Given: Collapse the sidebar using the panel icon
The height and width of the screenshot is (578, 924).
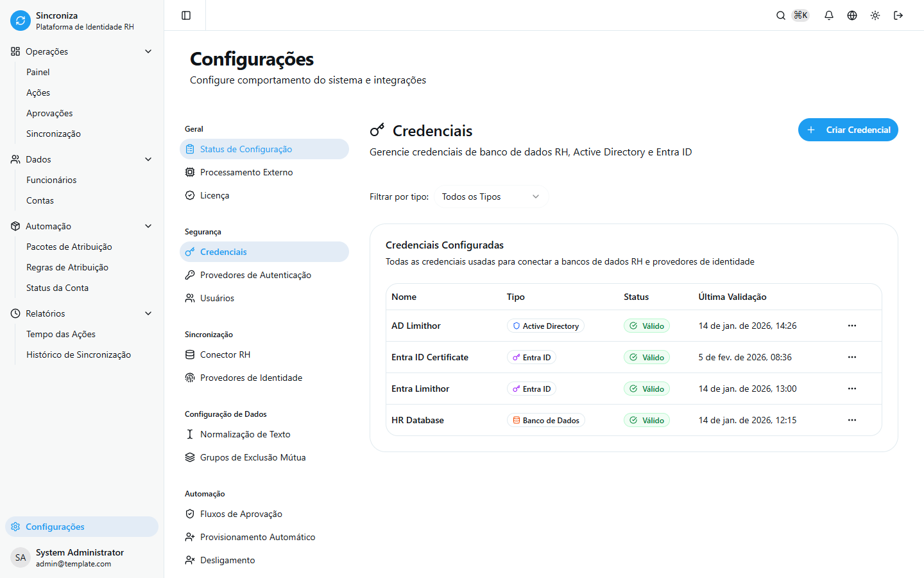Looking at the screenshot, I should pyautogui.click(x=185, y=15).
